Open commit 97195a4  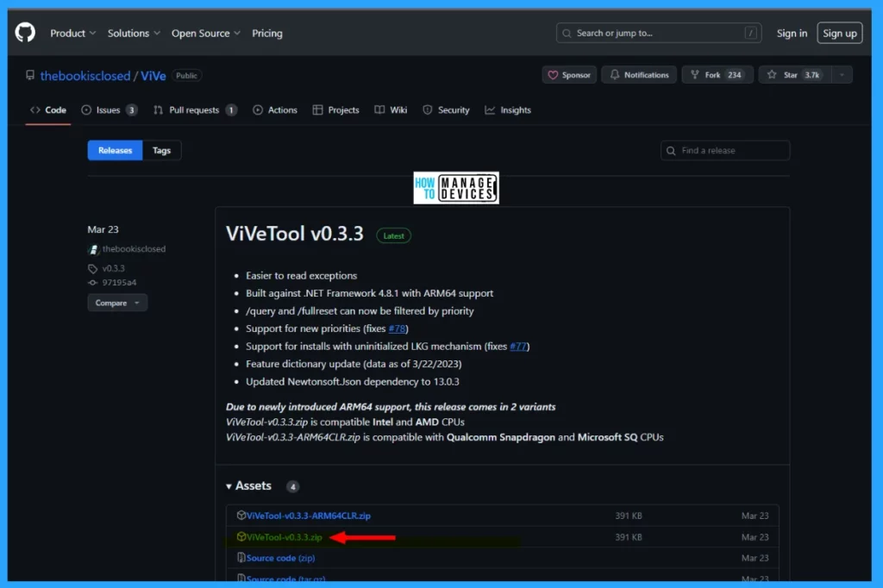click(x=119, y=282)
